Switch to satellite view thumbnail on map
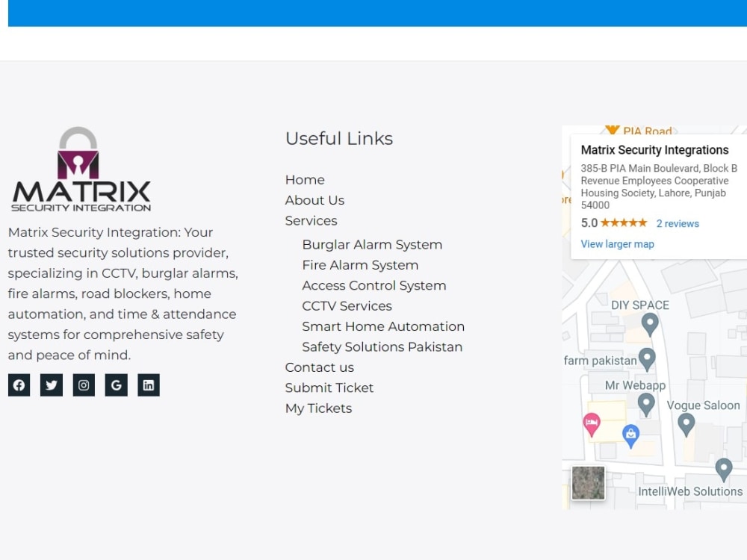Screen dimensions: 747x560 tap(589, 483)
